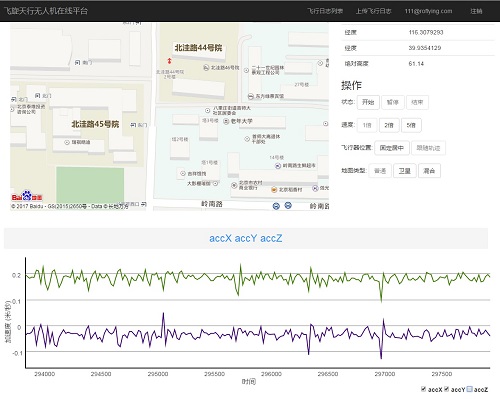
Task: Select 固定居中 aircraft position mode
Action: (x=392, y=148)
